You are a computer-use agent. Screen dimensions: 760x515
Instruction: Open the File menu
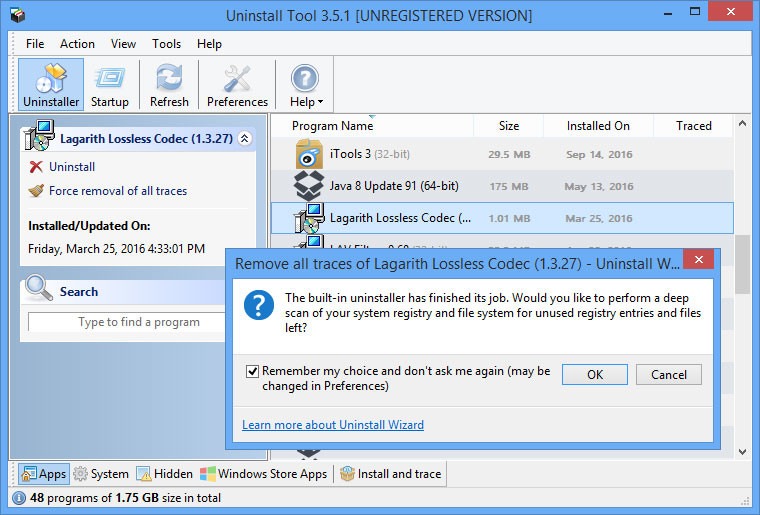[x=35, y=44]
